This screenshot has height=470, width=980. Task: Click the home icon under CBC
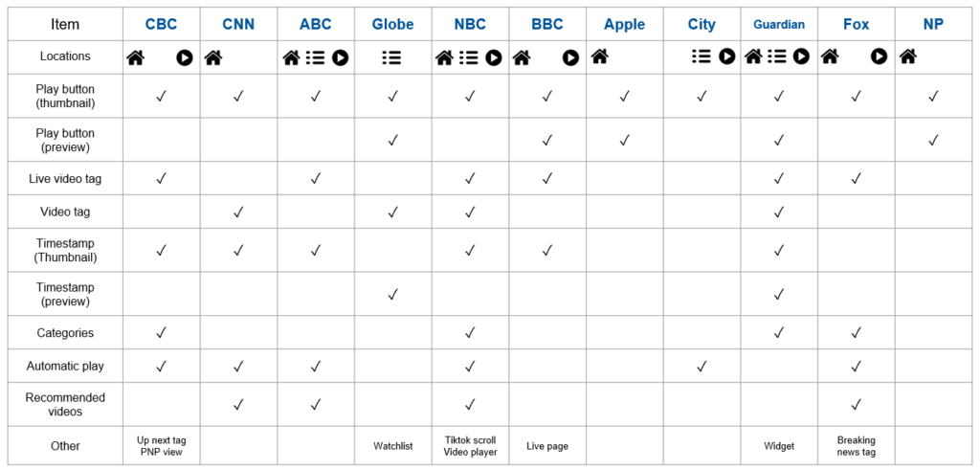coord(136,57)
